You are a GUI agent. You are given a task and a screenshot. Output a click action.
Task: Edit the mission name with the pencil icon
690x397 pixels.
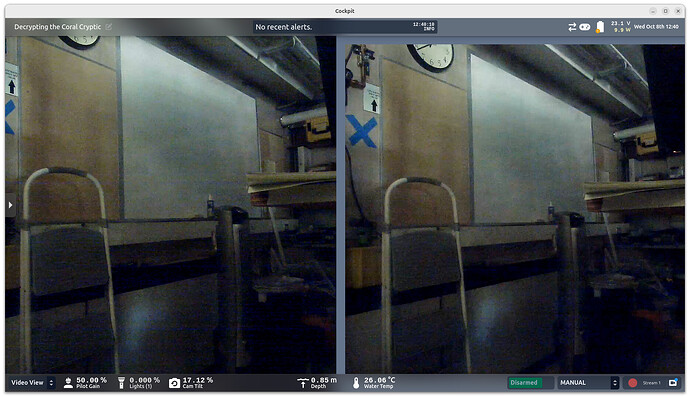click(108, 27)
